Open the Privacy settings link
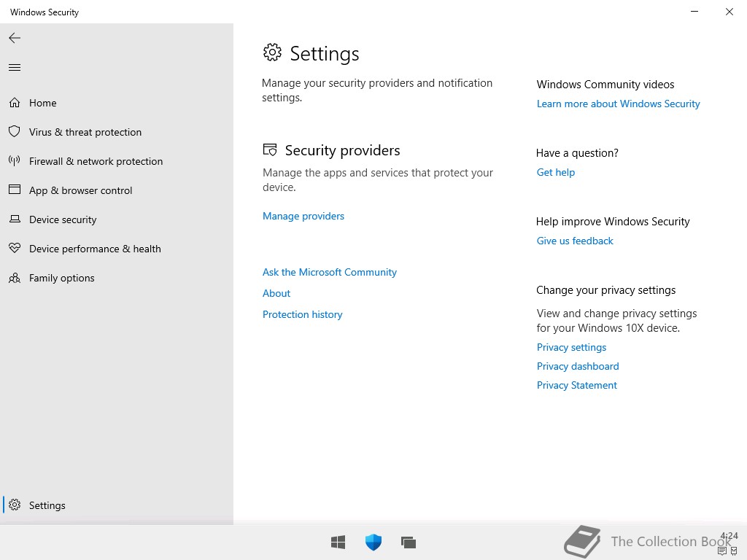The height and width of the screenshot is (560, 747). [x=572, y=348]
